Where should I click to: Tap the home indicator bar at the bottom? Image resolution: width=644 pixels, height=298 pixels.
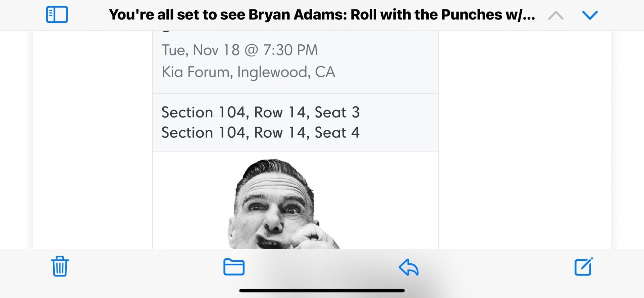(322, 291)
